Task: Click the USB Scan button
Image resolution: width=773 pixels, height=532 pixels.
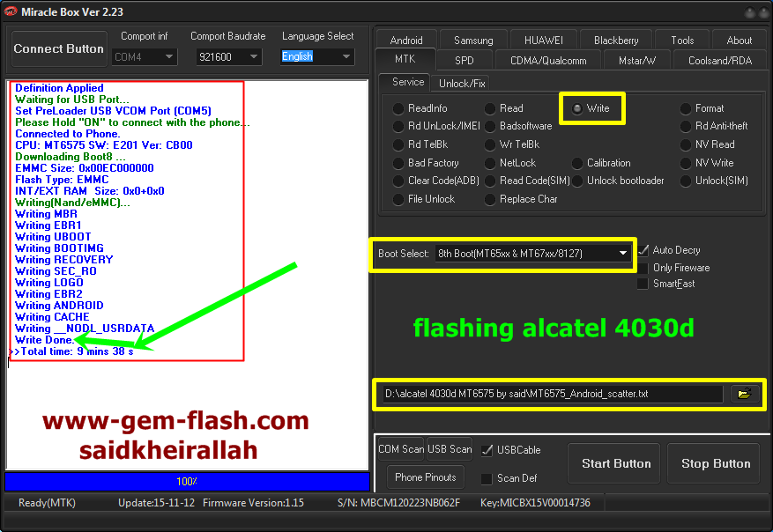Action: (x=450, y=449)
